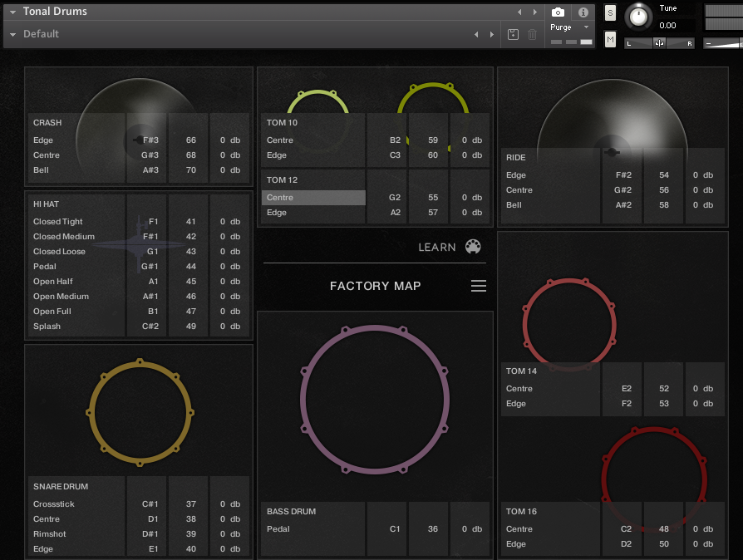Go to next snapshot arrow
743x560 pixels.
(x=492, y=34)
